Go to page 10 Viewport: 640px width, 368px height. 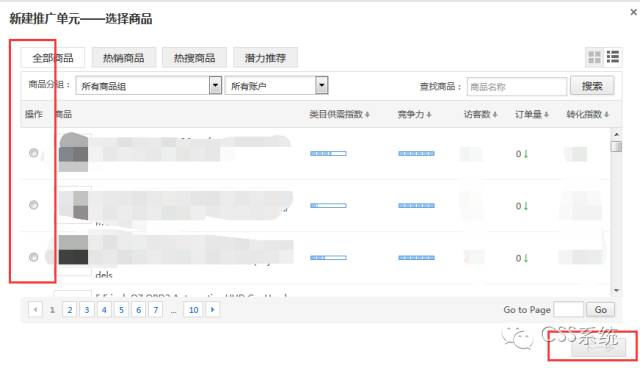coord(193,310)
